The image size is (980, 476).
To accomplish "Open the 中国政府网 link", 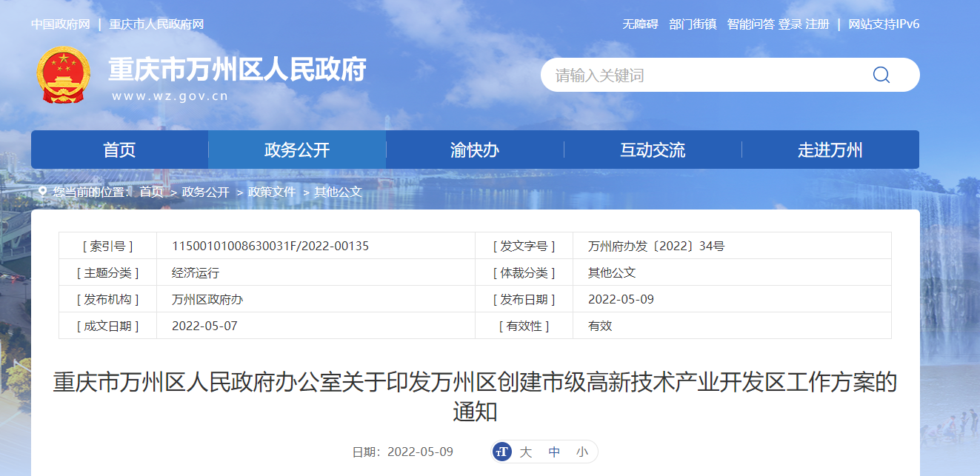I will tap(60, 24).
